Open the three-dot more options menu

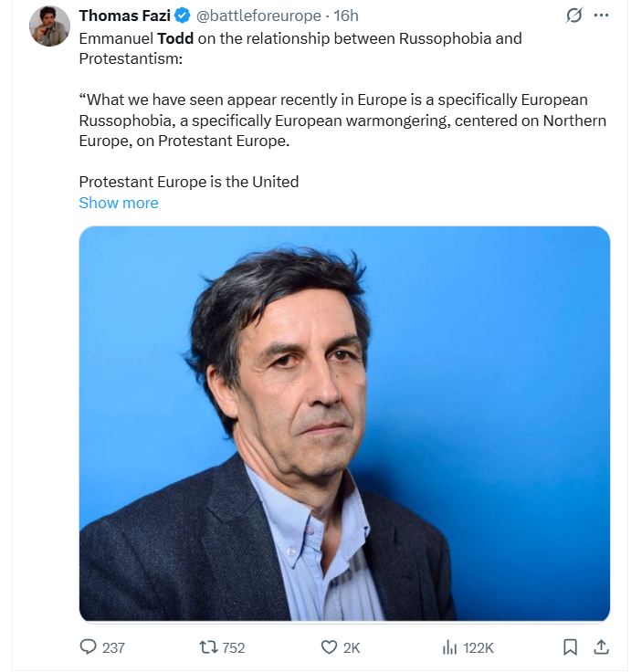click(x=601, y=16)
